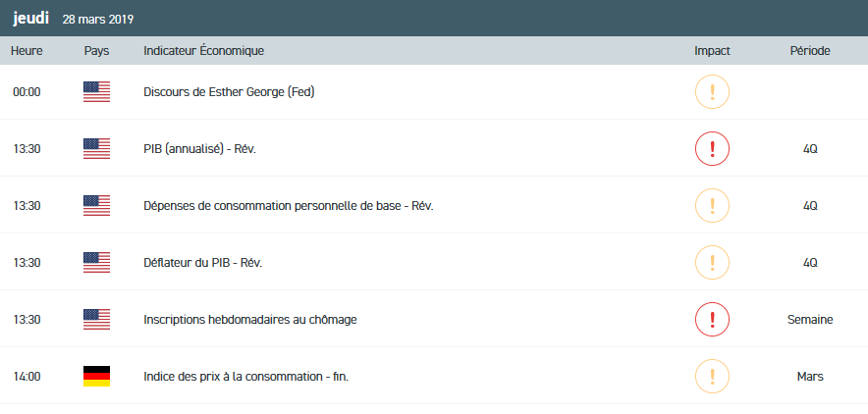Open the Discours de Esther George (Fed) event

coord(229,92)
